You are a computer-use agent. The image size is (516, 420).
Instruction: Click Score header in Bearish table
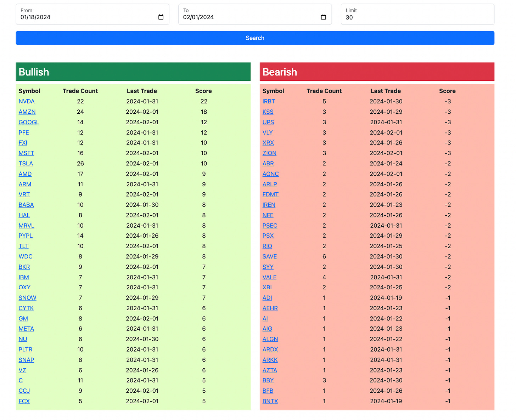click(x=447, y=91)
